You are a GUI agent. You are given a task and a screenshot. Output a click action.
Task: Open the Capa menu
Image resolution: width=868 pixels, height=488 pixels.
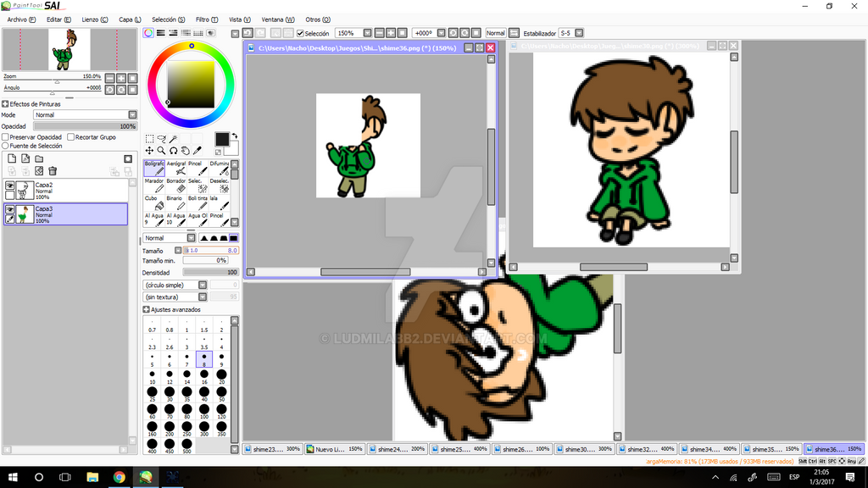click(x=130, y=19)
